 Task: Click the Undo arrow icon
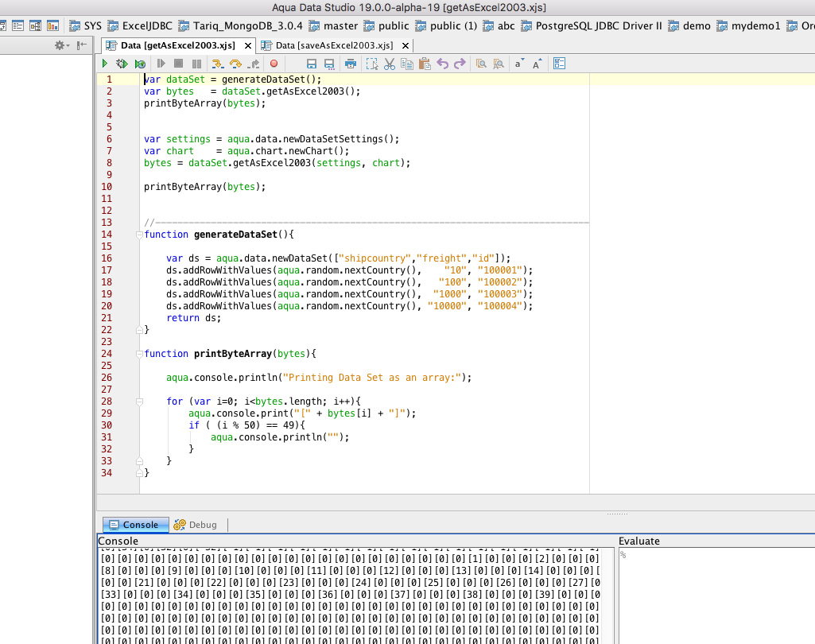(443, 64)
